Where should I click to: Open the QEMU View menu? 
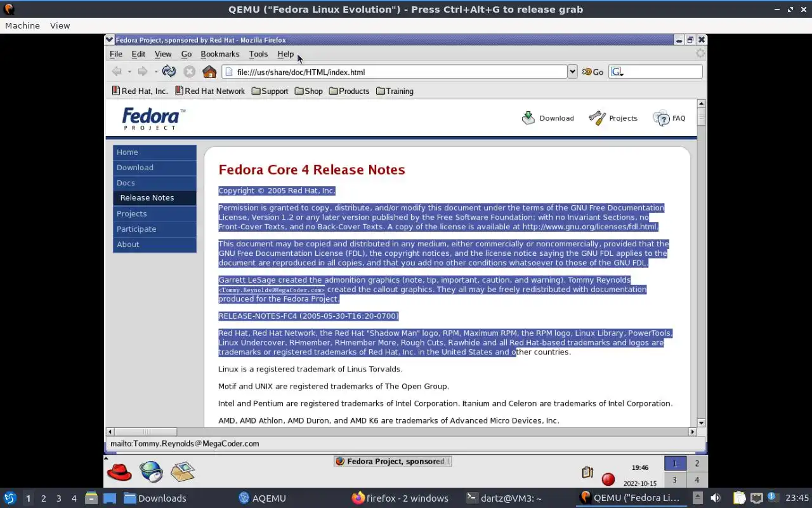[x=60, y=25]
